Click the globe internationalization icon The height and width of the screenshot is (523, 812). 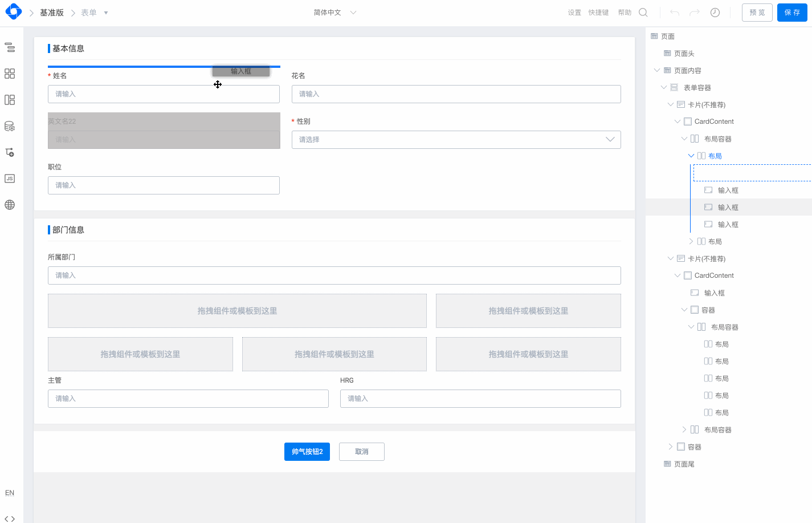coord(10,205)
